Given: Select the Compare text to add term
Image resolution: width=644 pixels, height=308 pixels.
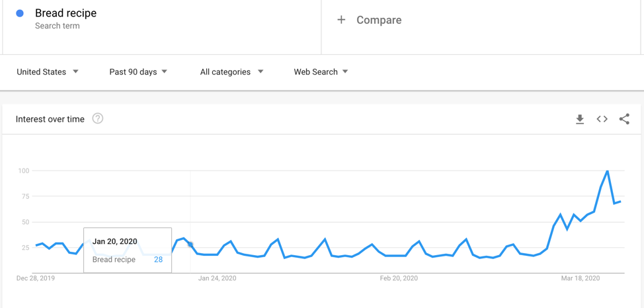Looking at the screenshot, I should pyautogui.click(x=379, y=20).
